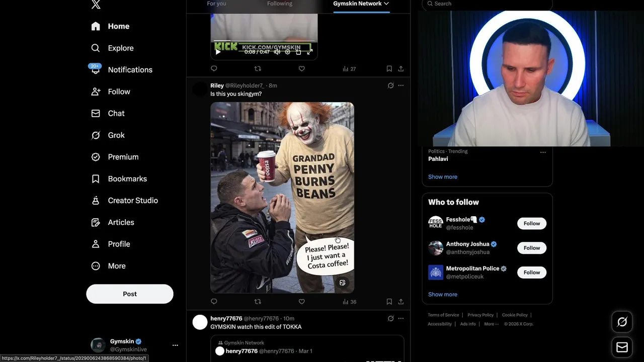Open Creator Studio in the sidebar

124,201
